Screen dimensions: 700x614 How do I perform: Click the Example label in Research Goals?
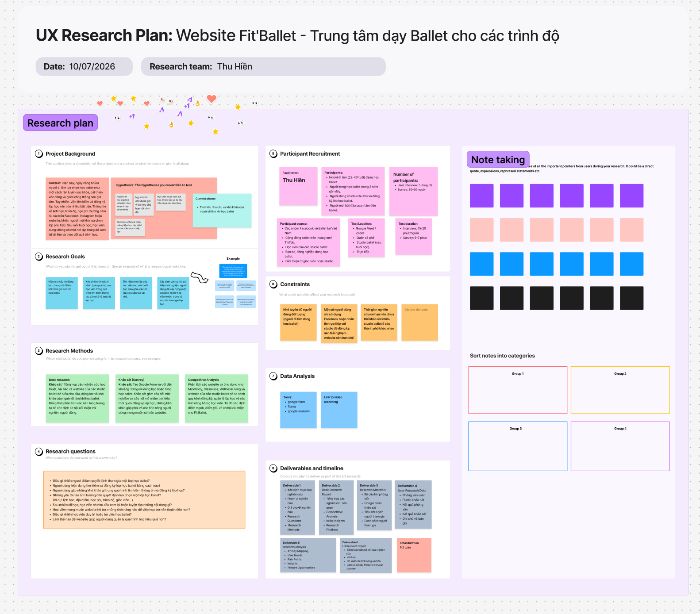pyautogui.click(x=233, y=259)
